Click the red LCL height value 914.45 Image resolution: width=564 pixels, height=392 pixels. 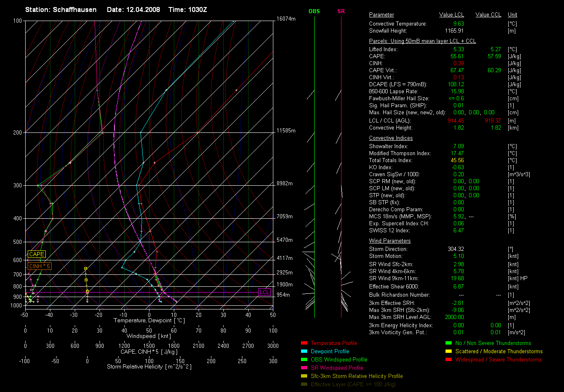[x=456, y=121]
